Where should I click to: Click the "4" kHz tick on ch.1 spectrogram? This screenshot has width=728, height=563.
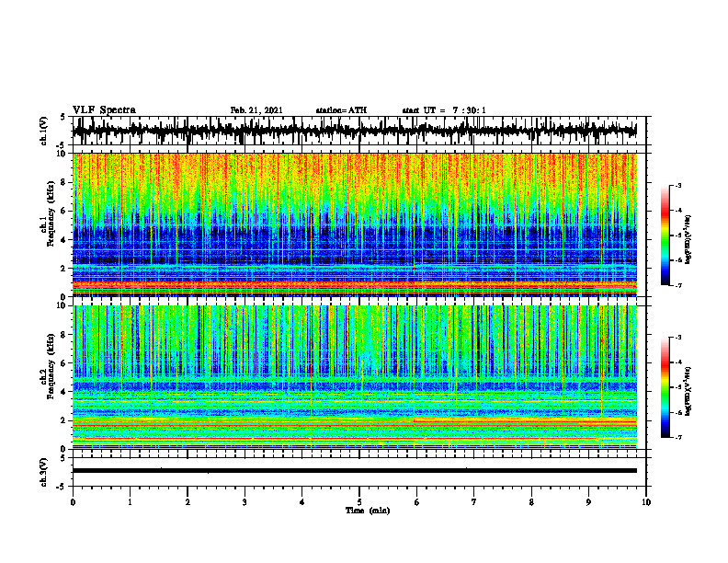(x=65, y=240)
